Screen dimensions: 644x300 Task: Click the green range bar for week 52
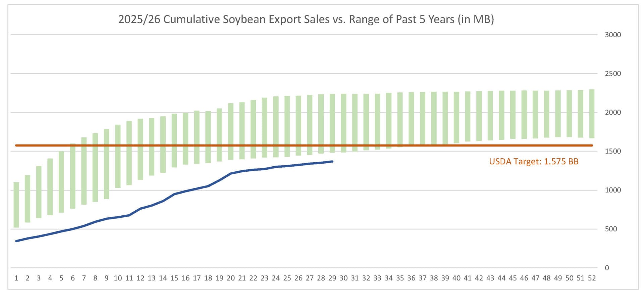[592, 114]
